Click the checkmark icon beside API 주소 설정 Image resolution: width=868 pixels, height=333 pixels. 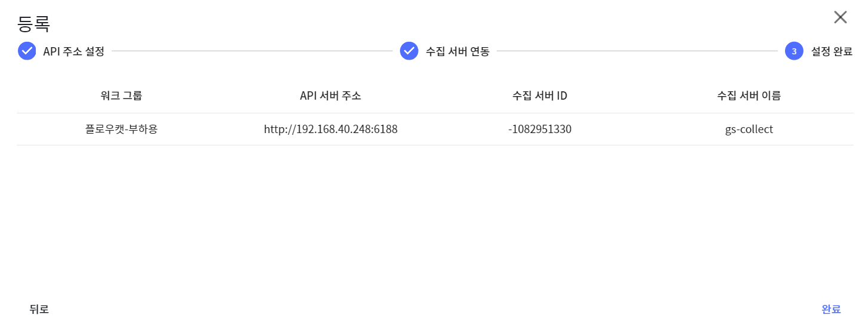coord(27,51)
